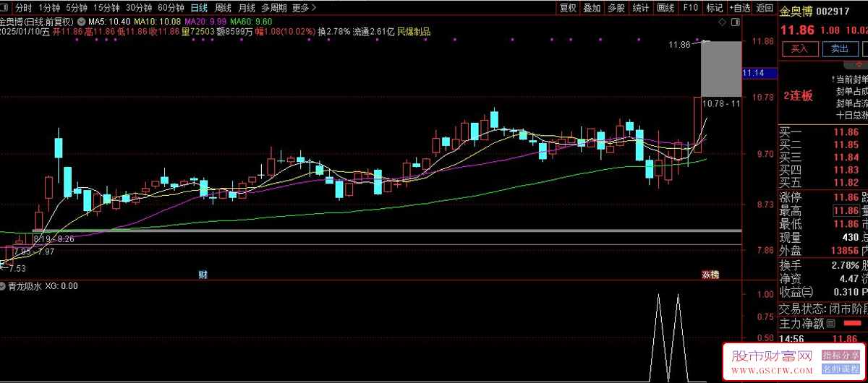The width and height of the screenshot is (868, 383).
Task: Click the 交易状态 status row
Action: [x=822, y=308]
